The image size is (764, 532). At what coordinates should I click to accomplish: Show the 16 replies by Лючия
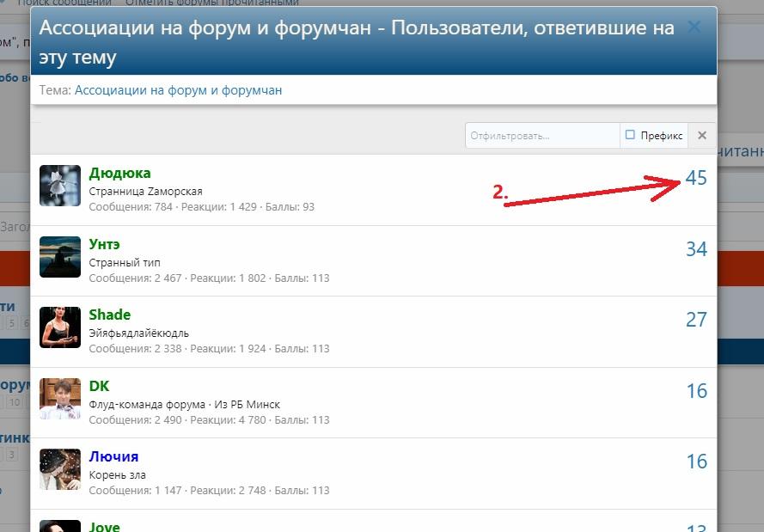point(697,462)
